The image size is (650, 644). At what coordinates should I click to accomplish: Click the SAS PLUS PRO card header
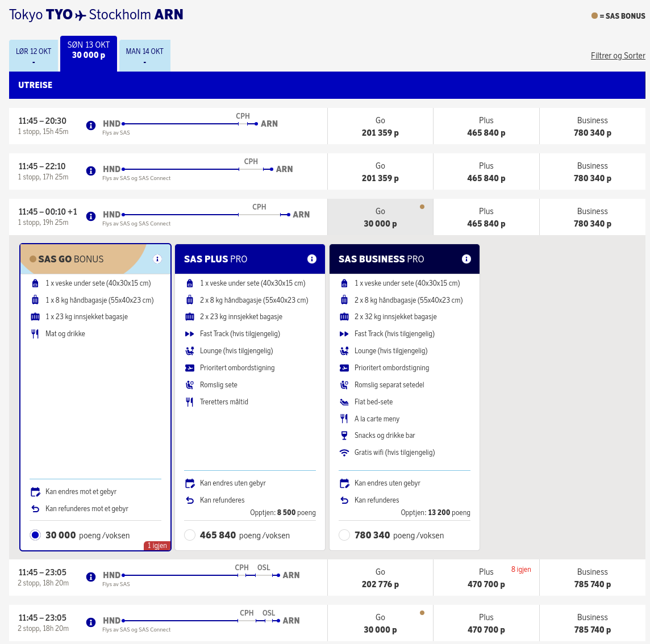[250, 259]
